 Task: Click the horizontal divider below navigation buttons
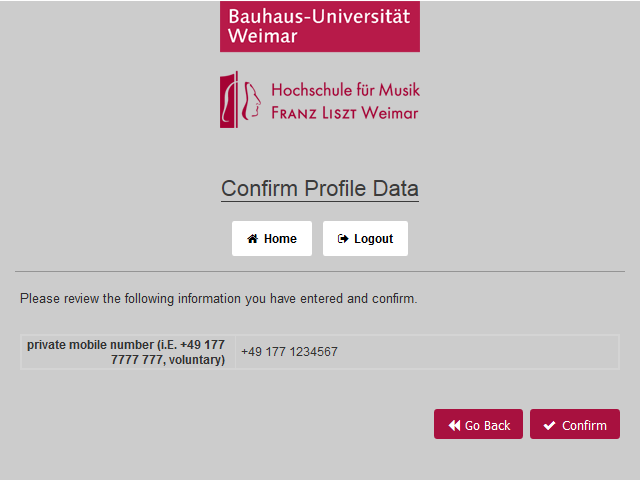(320, 271)
